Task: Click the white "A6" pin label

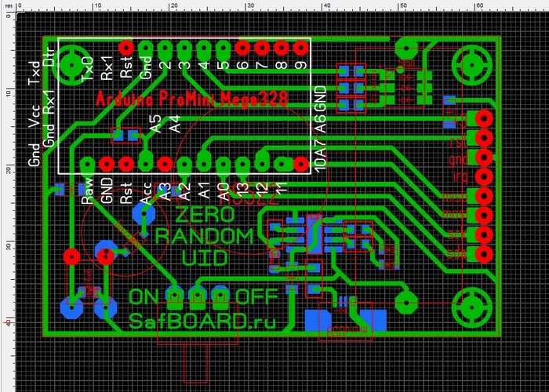Action: click(320, 123)
